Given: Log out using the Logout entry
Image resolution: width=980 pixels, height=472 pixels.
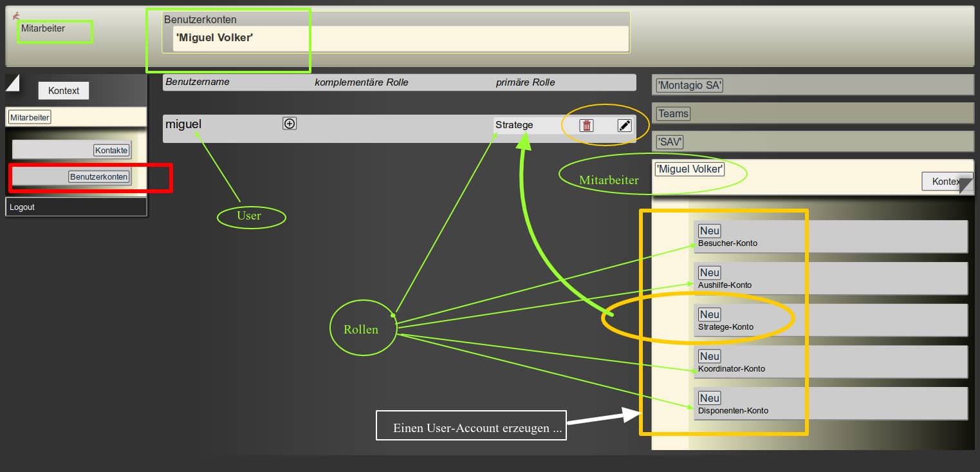Looking at the screenshot, I should [23, 207].
